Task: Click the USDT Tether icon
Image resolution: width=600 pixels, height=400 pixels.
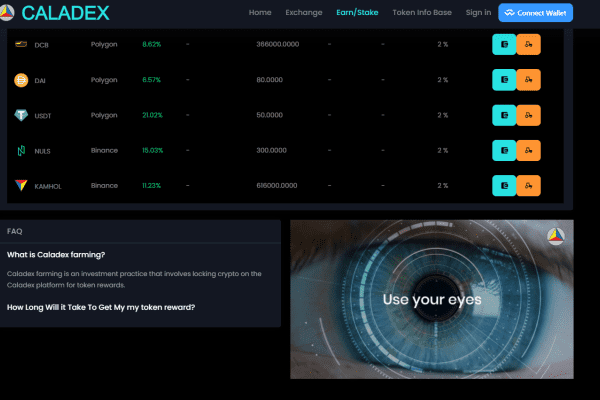Action: [x=21, y=115]
